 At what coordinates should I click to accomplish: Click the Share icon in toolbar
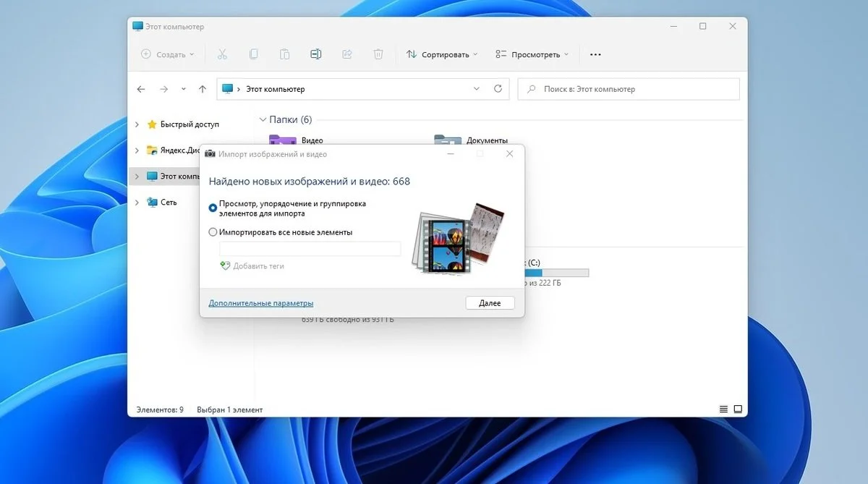346,54
